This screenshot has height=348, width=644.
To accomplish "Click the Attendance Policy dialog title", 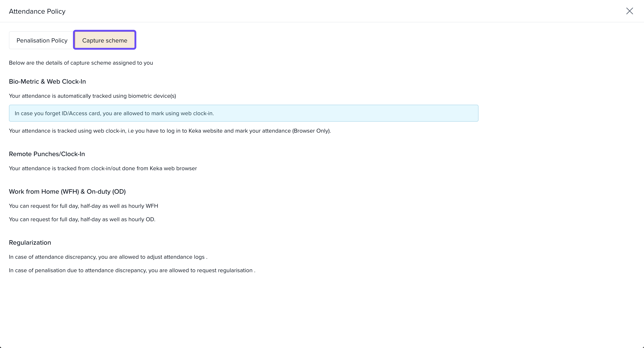I will (37, 11).
